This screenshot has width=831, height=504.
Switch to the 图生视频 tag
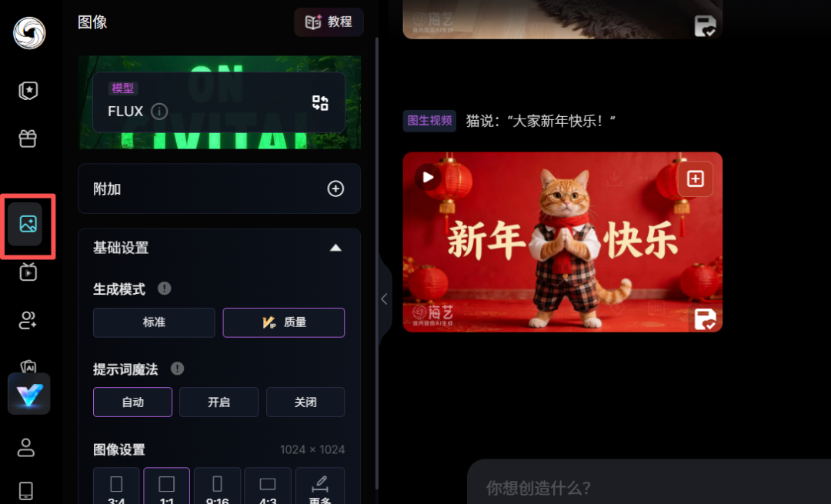click(429, 121)
